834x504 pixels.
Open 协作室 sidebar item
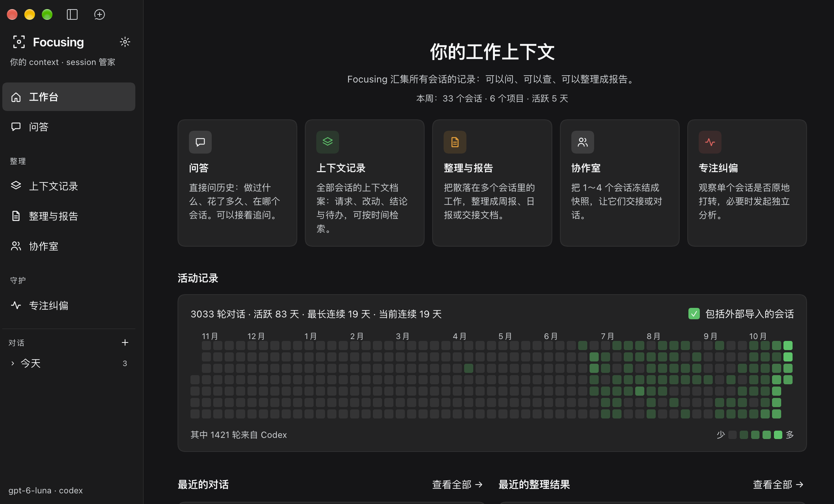pos(69,246)
